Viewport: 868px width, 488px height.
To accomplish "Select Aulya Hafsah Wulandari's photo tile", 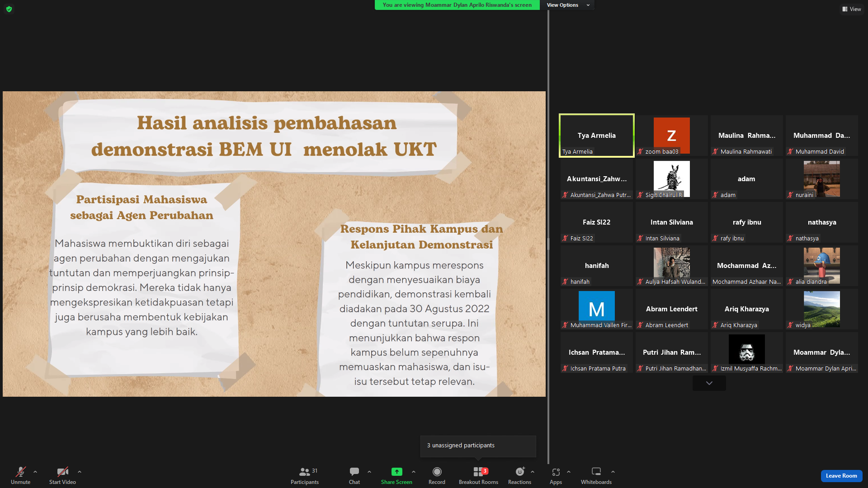I will pyautogui.click(x=672, y=266).
